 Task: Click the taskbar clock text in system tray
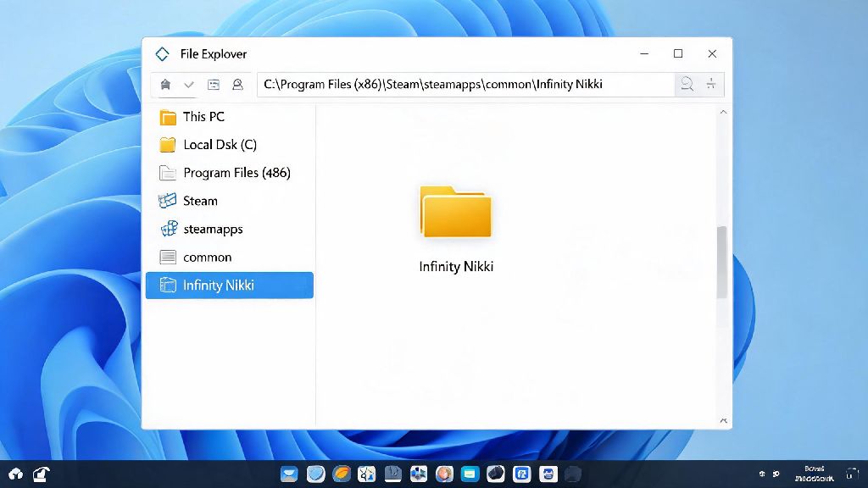(x=815, y=474)
